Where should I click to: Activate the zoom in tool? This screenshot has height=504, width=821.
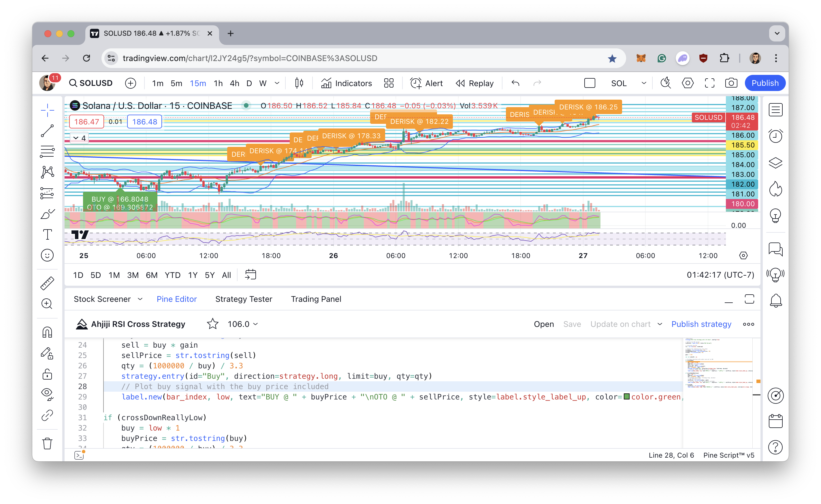[x=47, y=304]
